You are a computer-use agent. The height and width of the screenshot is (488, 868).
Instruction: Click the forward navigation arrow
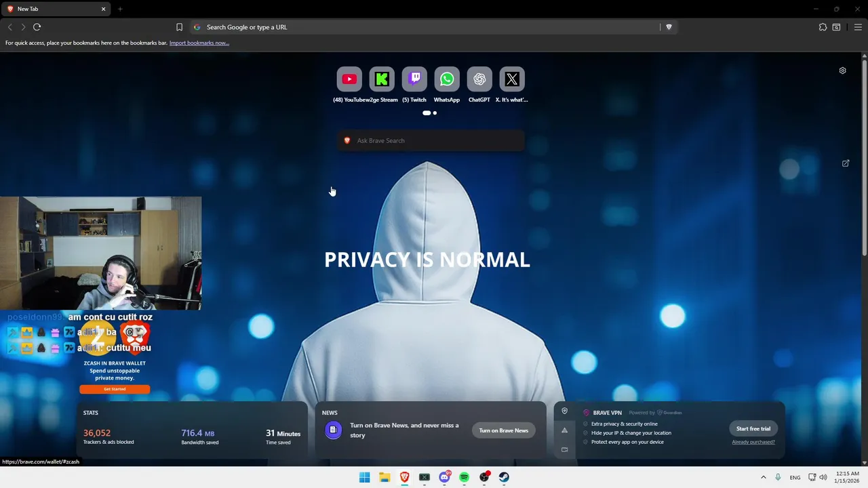coord(23,27)
